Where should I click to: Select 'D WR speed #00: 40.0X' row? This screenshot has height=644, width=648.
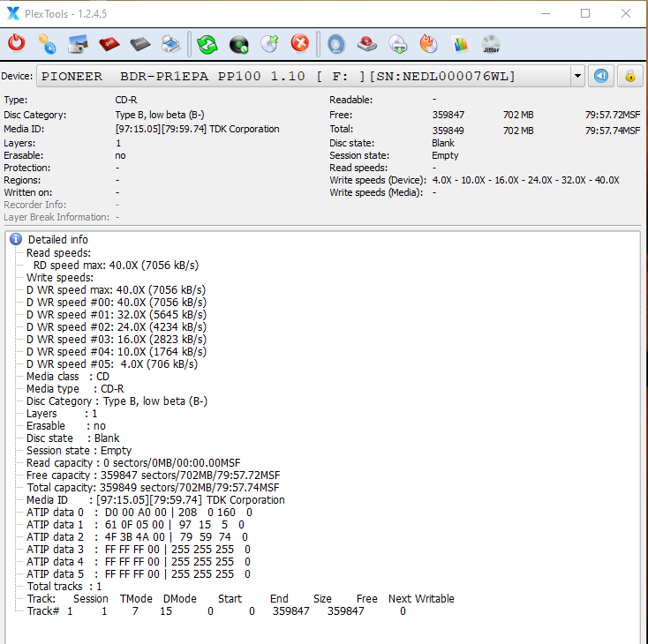coord(117,303)
